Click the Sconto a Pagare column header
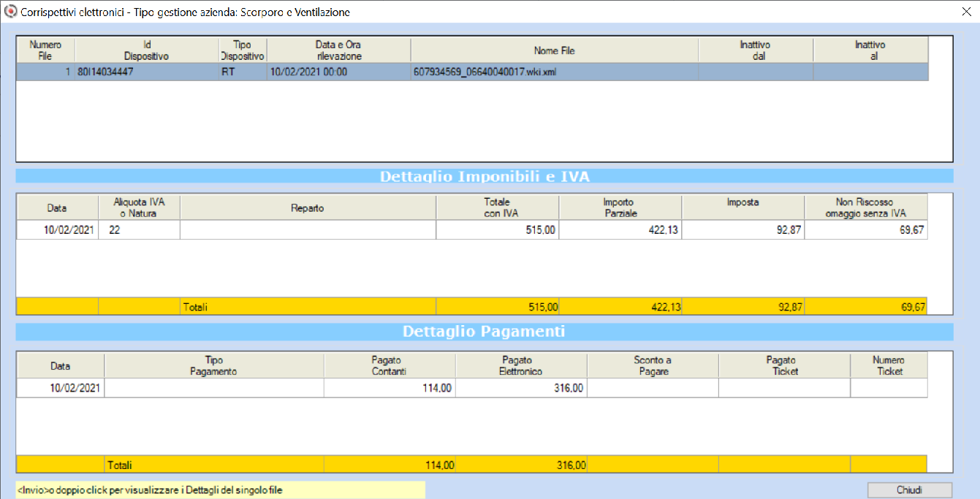980x499 pixels. (653, 366)
